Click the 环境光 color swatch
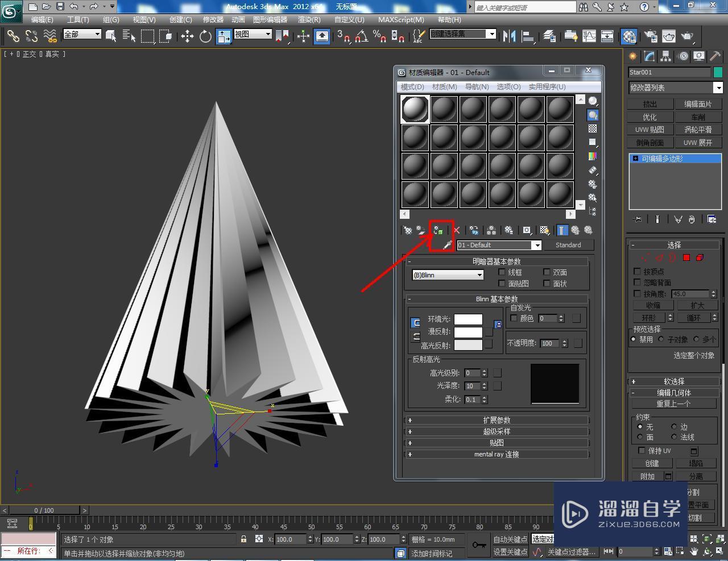The image size is (728, 561). tap(468, 319)
